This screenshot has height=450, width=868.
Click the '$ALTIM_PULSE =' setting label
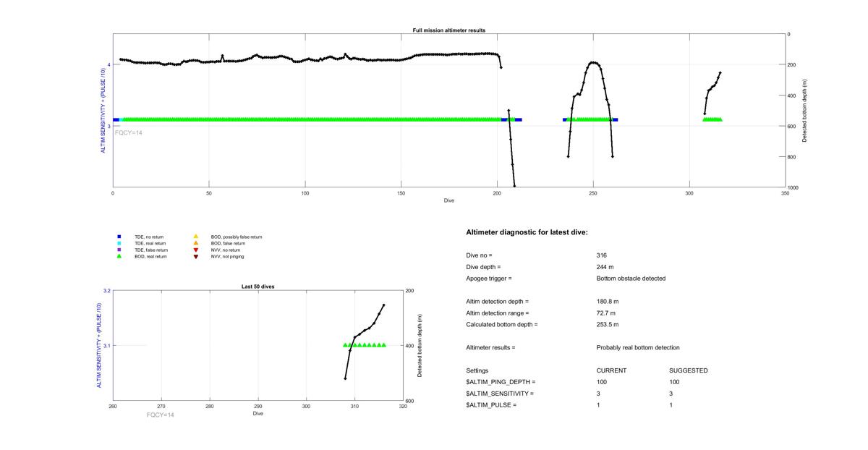point(492,405)
